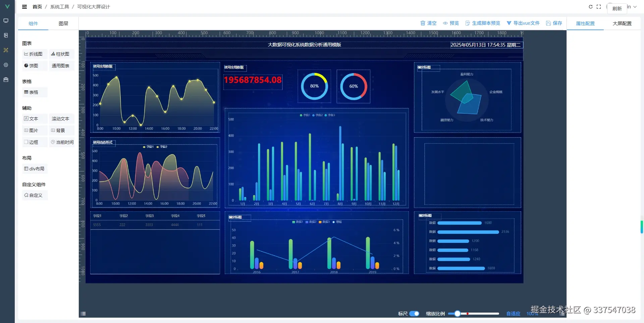
Task: Toggle fullscreen with the header fullscreen icon
Action: click(599, 7)
